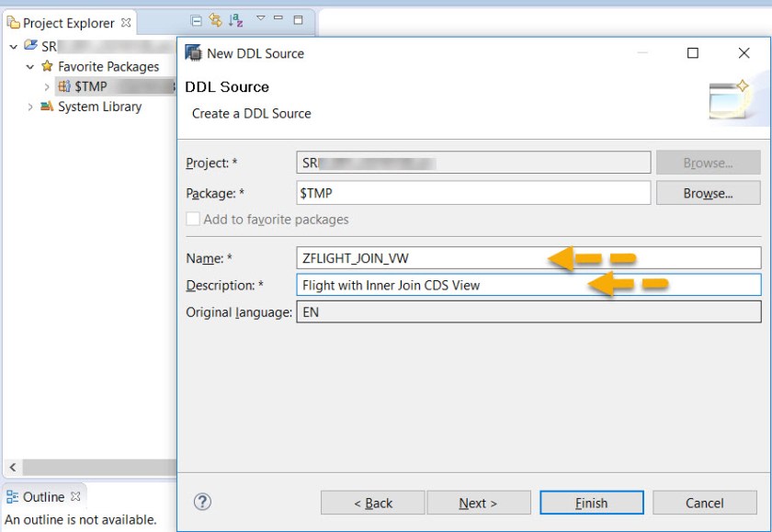
Task: Cancel the DDL Source wizard
Action: pos(705,503)
